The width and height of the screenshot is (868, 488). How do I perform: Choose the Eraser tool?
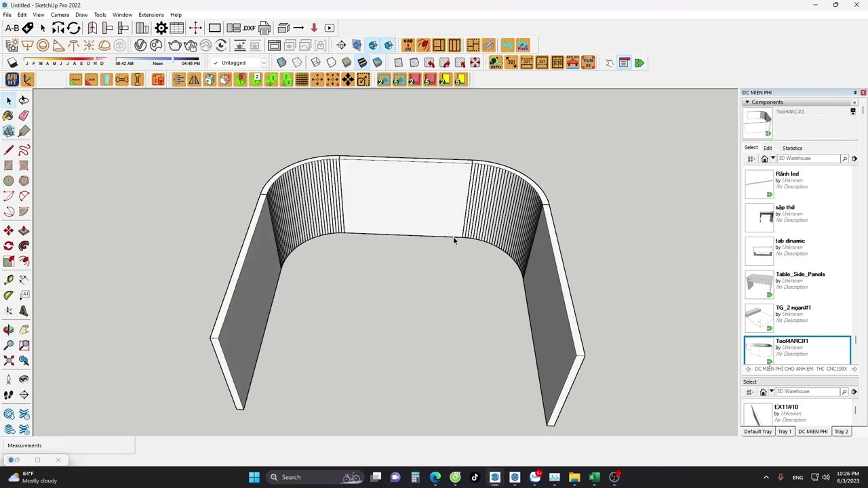[24, 116]
